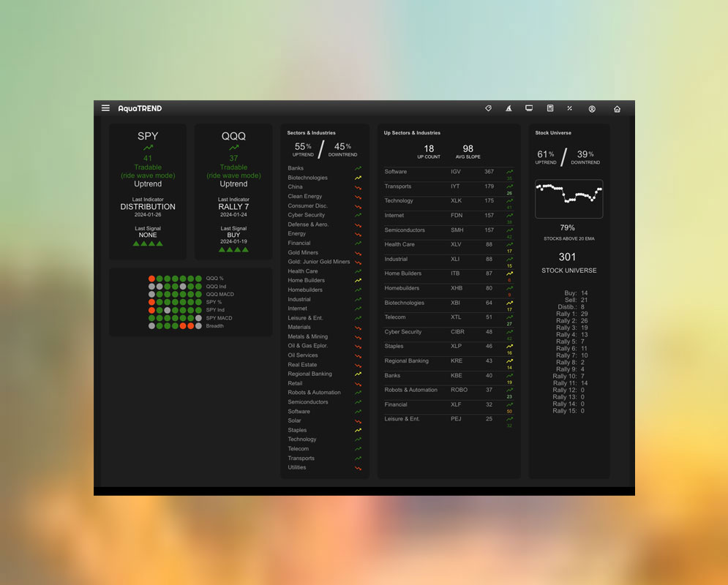Click the 55% uptrend figure in Sectors panel
Image resolution: width=728 pixels, height=585 pixels.
(303, 146)
